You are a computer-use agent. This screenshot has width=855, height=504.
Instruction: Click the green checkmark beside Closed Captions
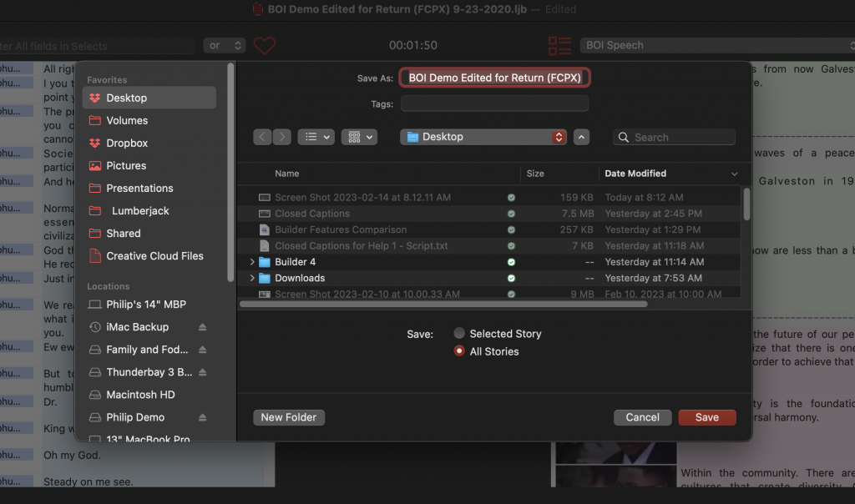510,214
